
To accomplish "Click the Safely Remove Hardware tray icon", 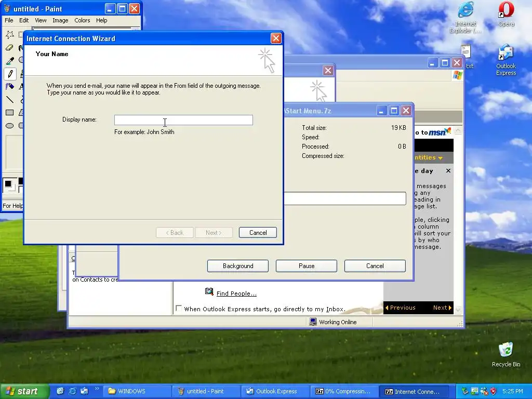I will tap(465, 391).
